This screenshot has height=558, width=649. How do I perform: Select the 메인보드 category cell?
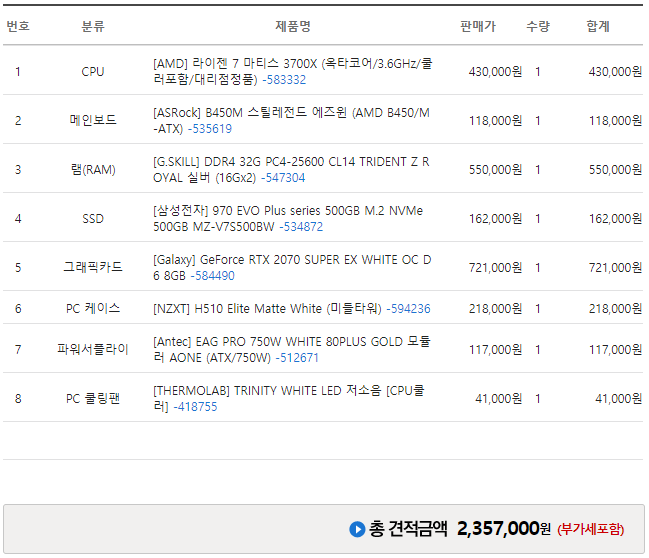tap(93, 120)
